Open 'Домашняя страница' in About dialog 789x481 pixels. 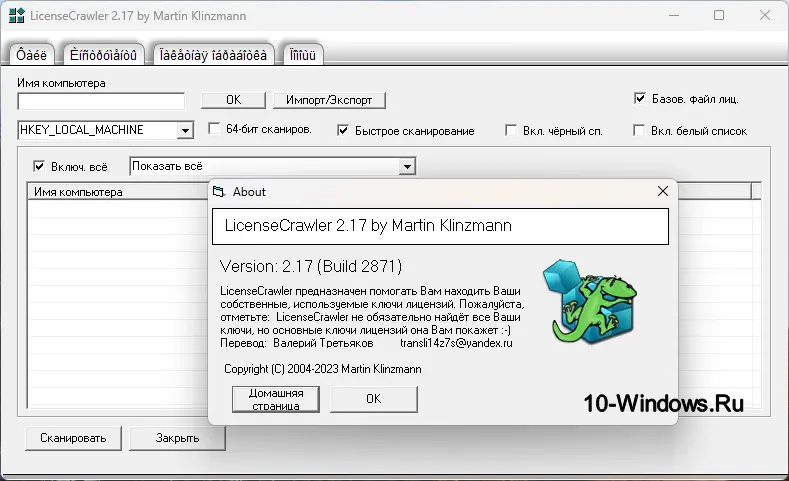[276, 399]
